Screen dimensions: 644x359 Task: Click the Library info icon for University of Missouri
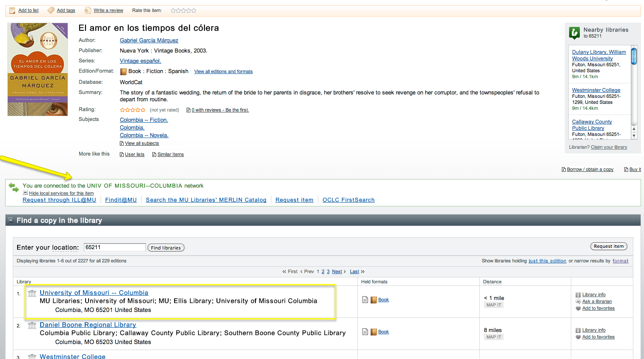click(578, 295)
